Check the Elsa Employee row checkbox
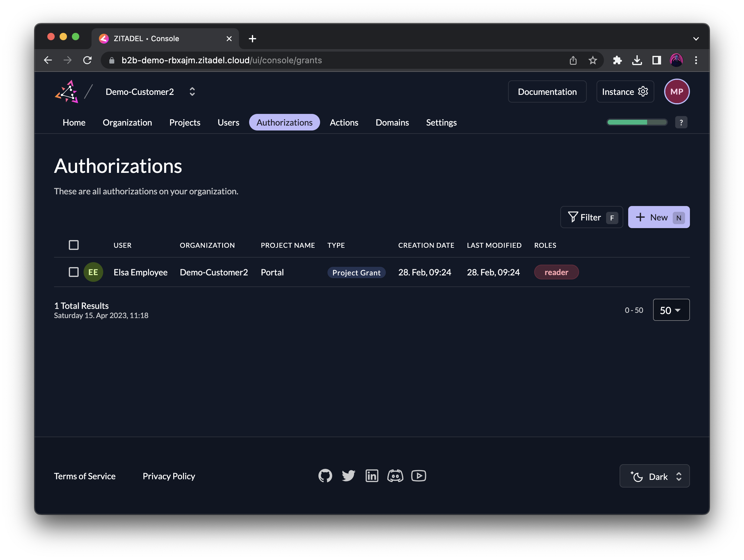This screenshot has width=744, height=560. (x=74, y=272)
